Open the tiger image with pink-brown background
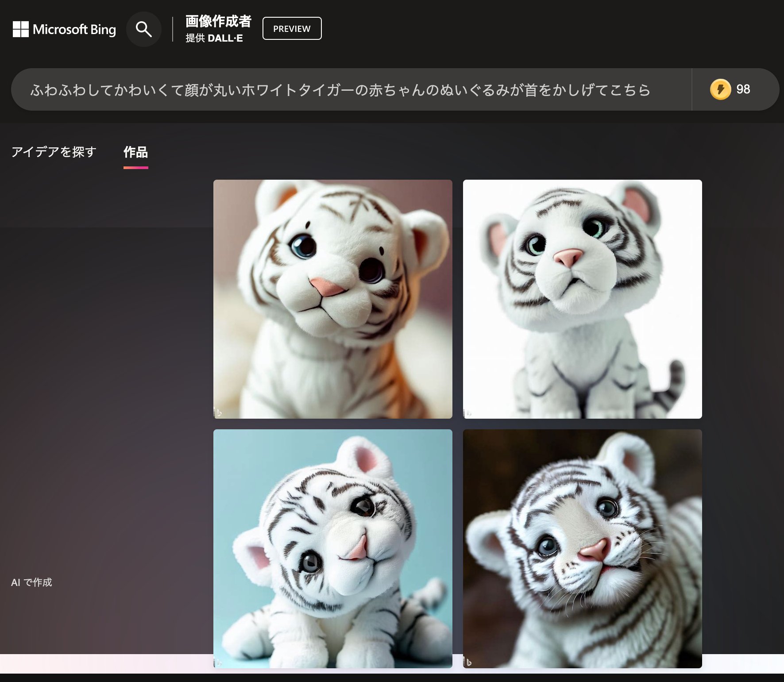Screen dimensions: 784x682 click(x=333, y=299)
